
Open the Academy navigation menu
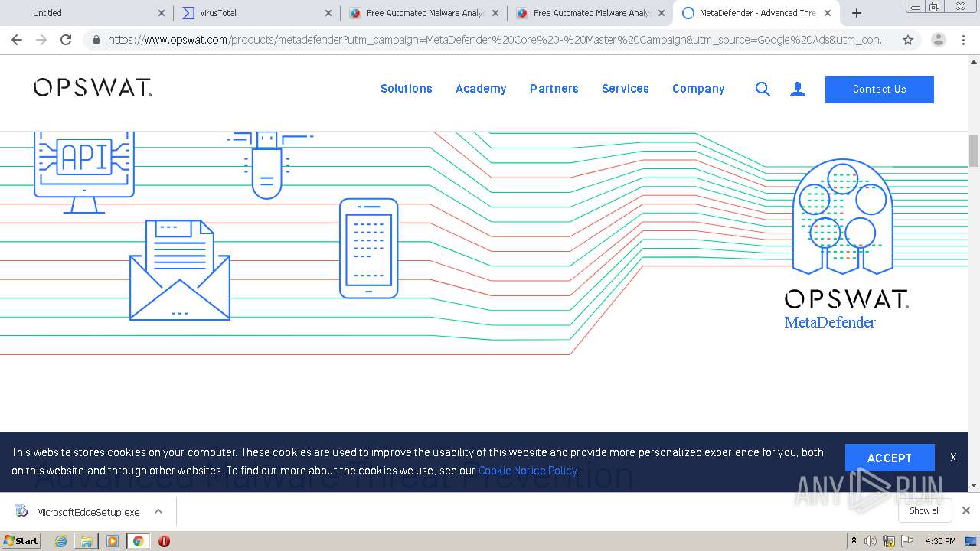(x=481, y=89)
